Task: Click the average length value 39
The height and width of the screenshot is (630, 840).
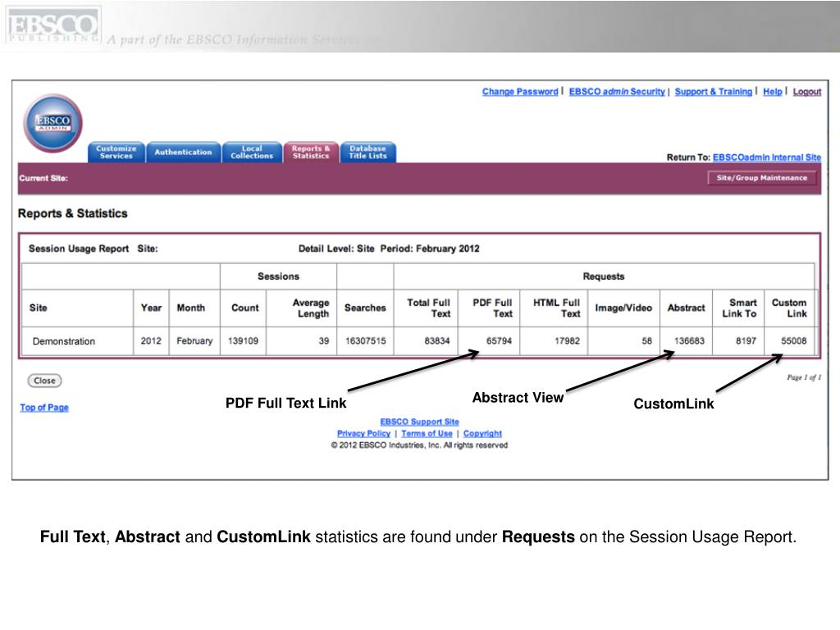Action: (x=323, y=340)
